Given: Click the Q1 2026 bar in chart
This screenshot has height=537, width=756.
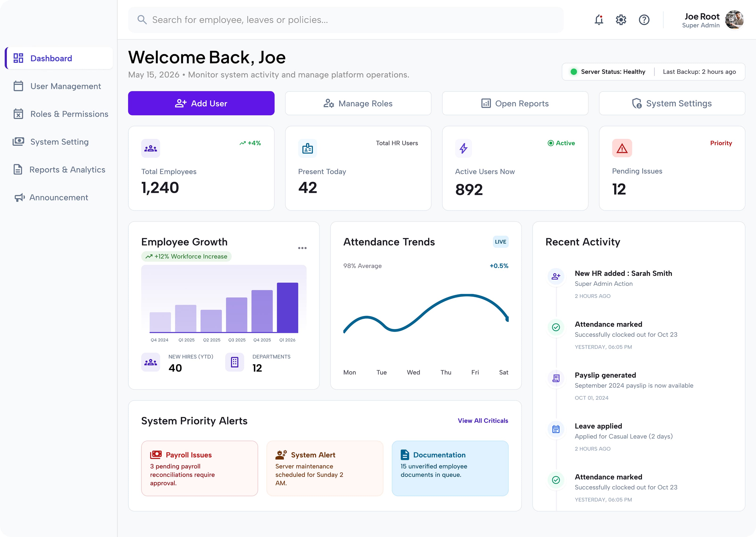Looking at the screenshot, I should coord(287,308).
